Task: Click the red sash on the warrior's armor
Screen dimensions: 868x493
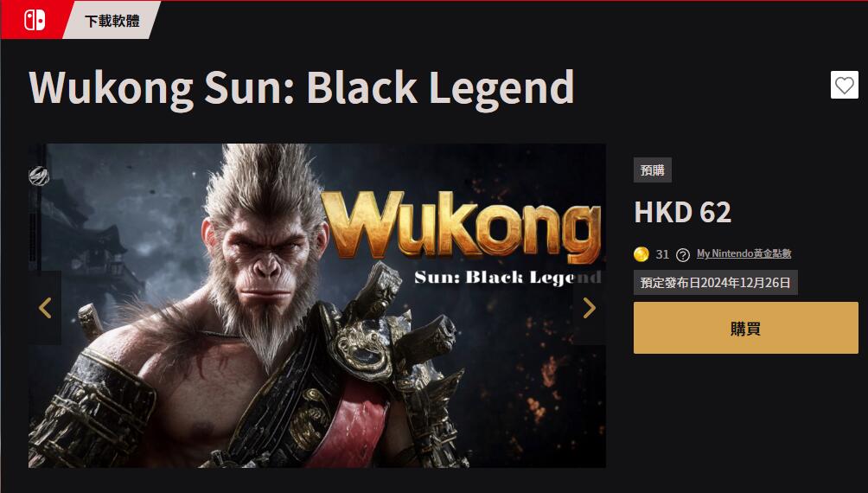Action: point(354,426)
